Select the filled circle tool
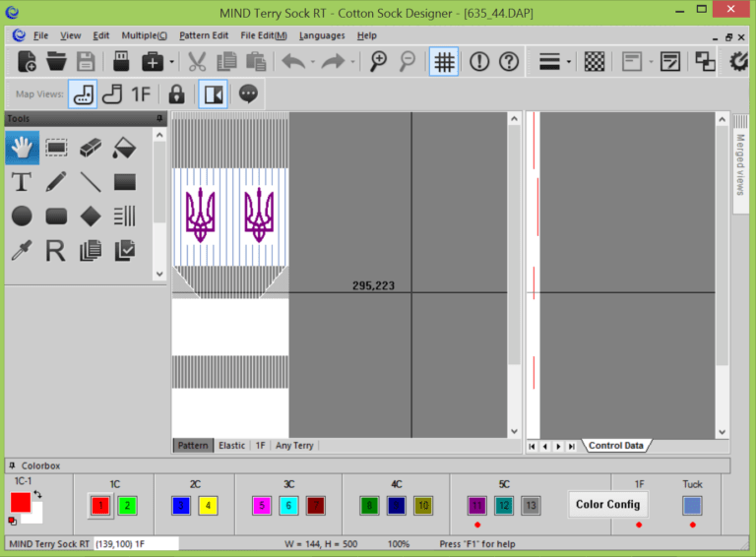756x557 pixels. [22, 216]
